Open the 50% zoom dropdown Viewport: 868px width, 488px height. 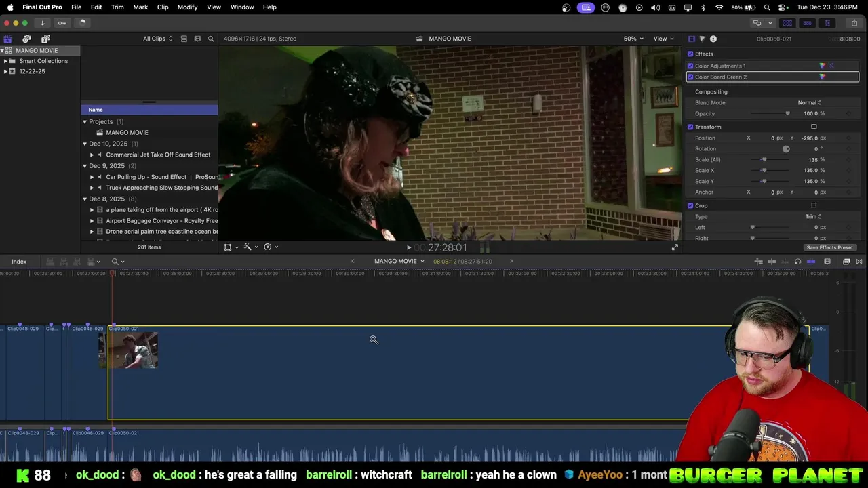(x=633, y=39)
